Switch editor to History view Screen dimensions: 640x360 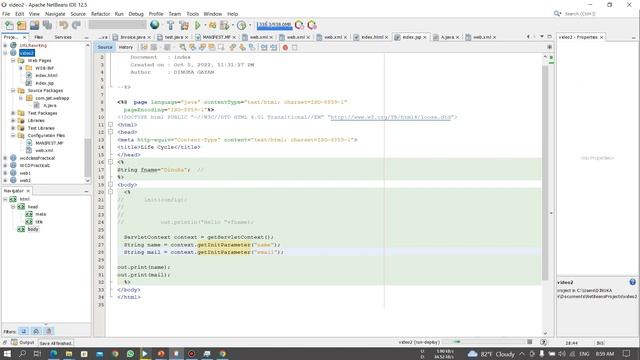[x=126, y=47]
